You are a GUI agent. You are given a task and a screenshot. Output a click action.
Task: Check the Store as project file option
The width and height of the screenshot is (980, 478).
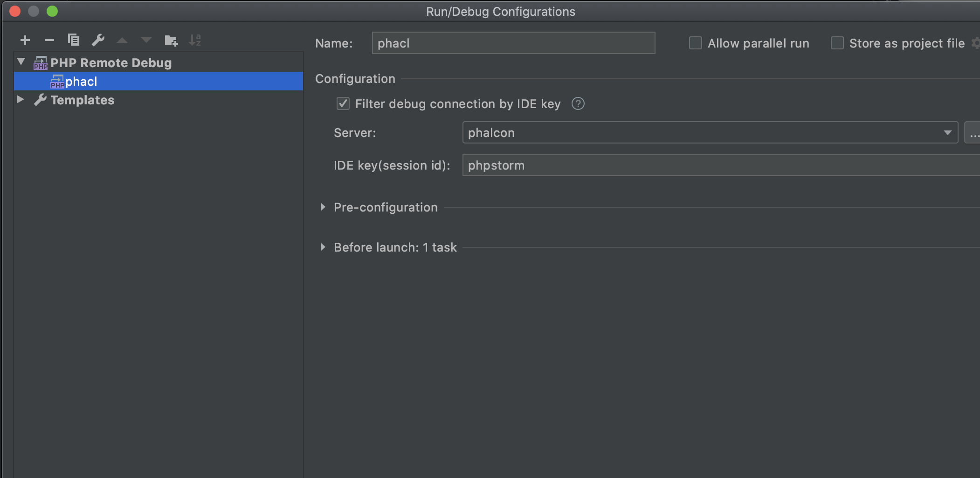pos(837,43)
